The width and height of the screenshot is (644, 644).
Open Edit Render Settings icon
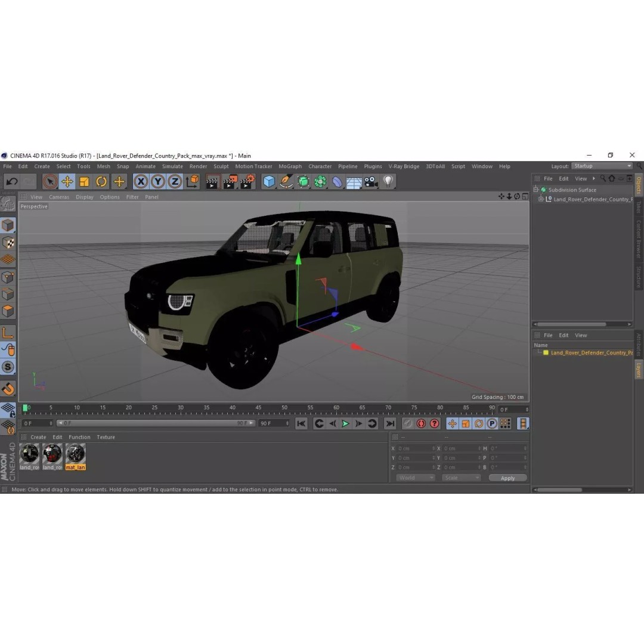pos(247,181)
